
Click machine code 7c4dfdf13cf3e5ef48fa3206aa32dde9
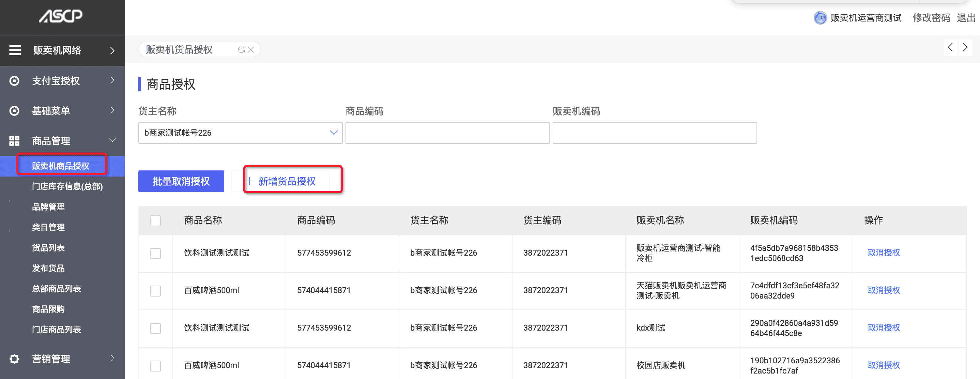coord(795,291)
